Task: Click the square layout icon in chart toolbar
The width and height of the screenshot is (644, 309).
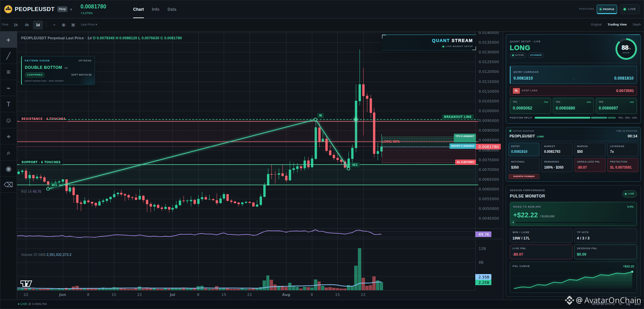Action: point(73,25)
